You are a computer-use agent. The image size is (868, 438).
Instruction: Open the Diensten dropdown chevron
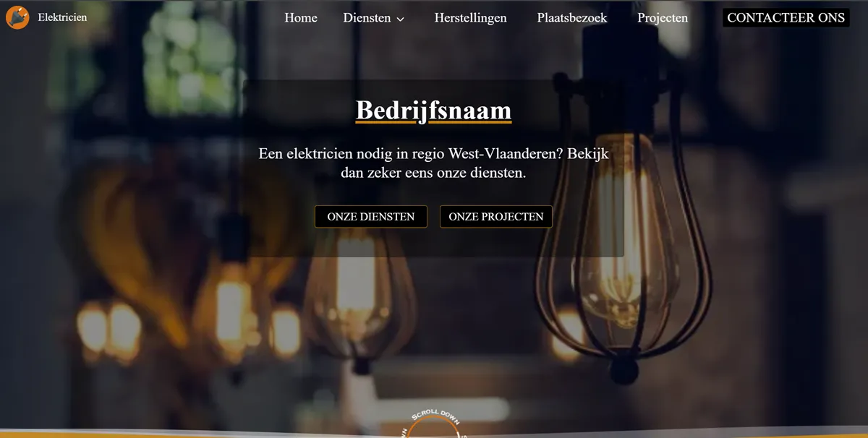pos(401,20)
